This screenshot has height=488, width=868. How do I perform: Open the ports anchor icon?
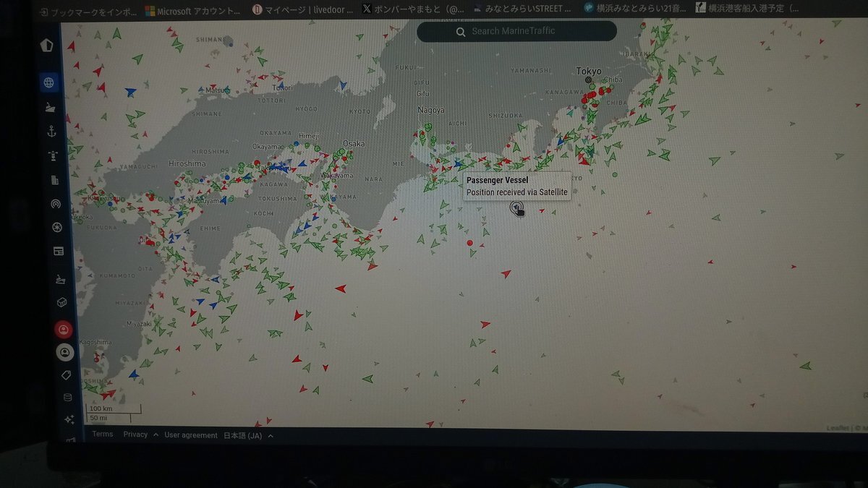coord(52,131)
